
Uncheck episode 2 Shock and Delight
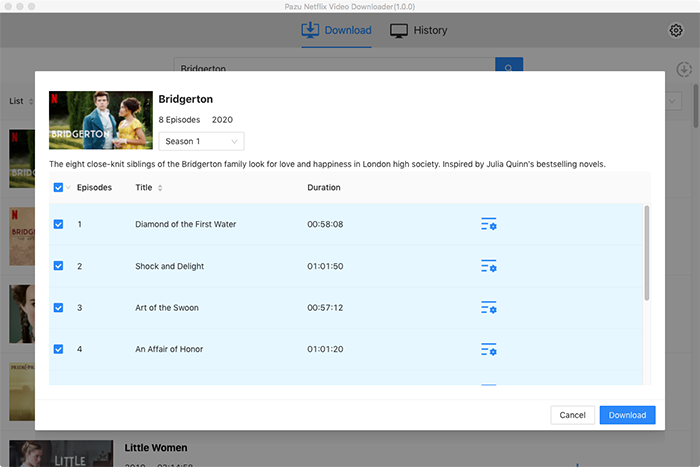(x=58, y=266)
